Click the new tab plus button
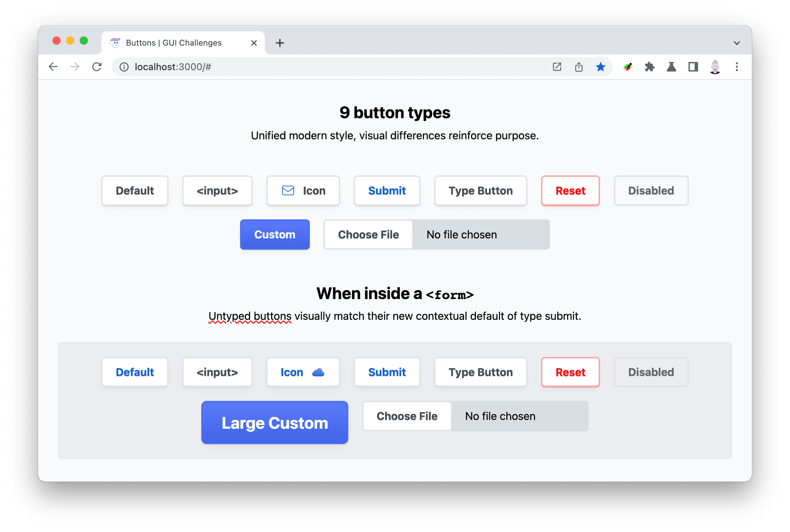Image resolution: width=790 pixels, height=532 pixels. [279, 42]
